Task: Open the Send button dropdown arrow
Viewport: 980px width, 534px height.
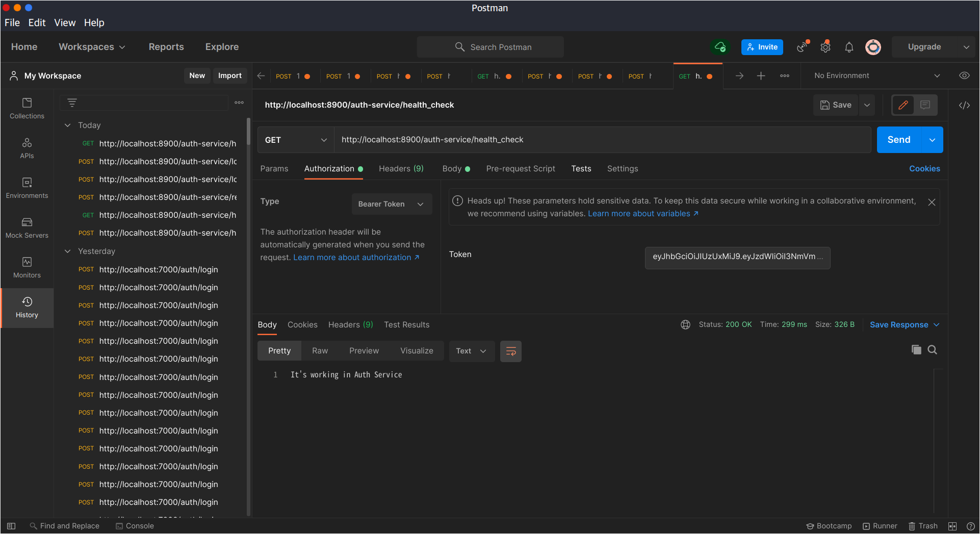Action: click(x=932, y=140)
